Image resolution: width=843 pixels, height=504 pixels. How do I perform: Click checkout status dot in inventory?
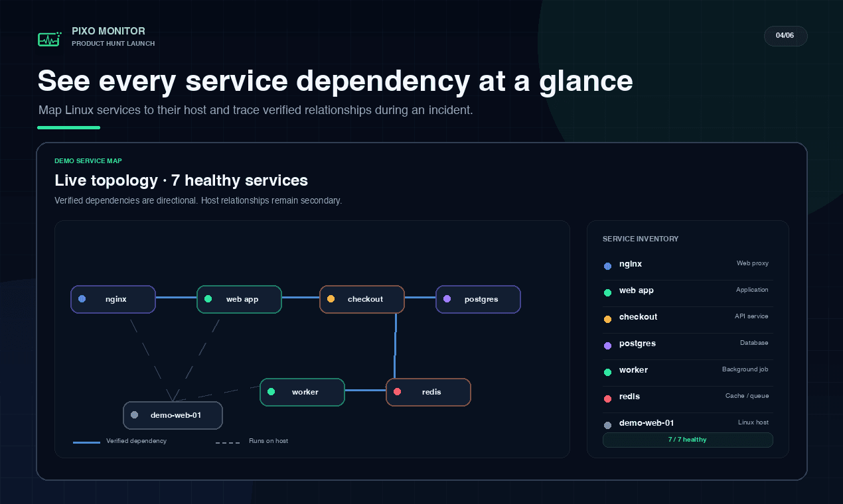click(607, 319)
